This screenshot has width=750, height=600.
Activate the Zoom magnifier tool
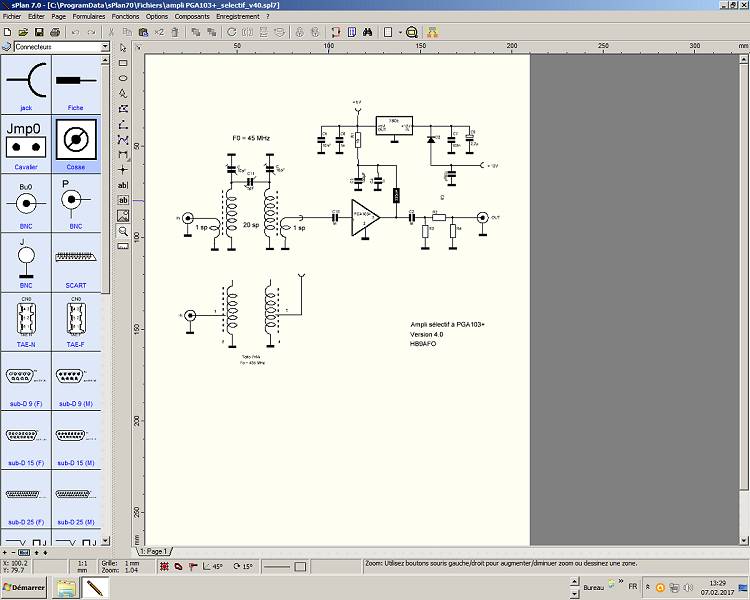(x=123, y=229)
